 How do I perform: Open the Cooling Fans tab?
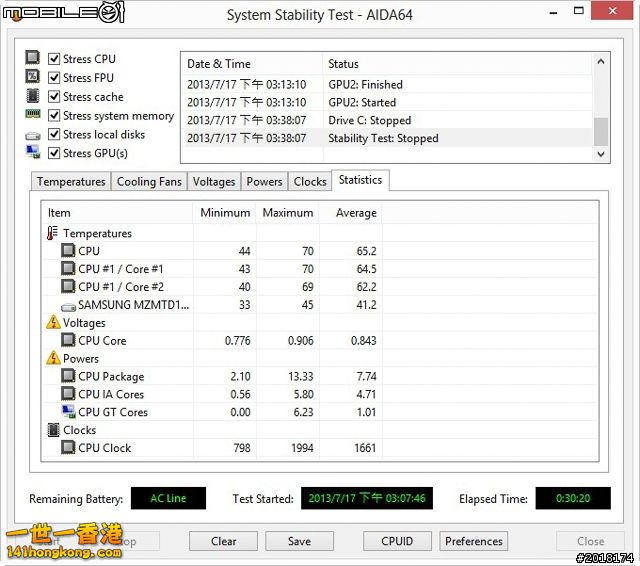click(x=149, y=182)
